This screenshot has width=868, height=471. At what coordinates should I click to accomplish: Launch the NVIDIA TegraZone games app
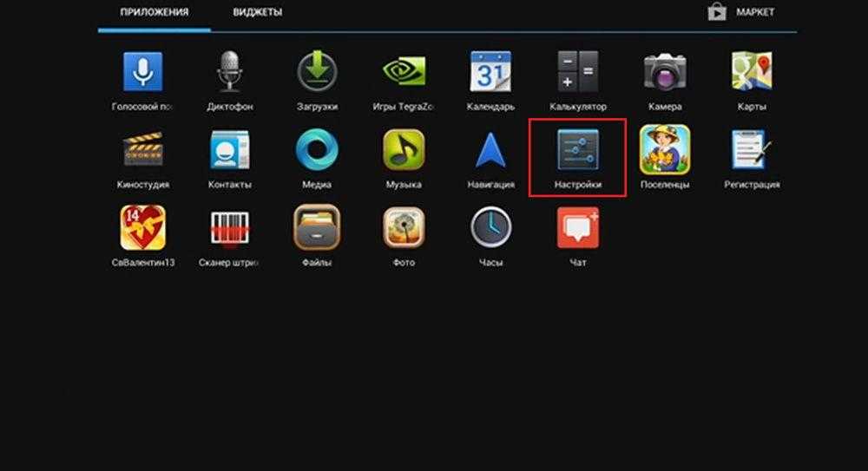pyautogui.click(x=404, y=71)
